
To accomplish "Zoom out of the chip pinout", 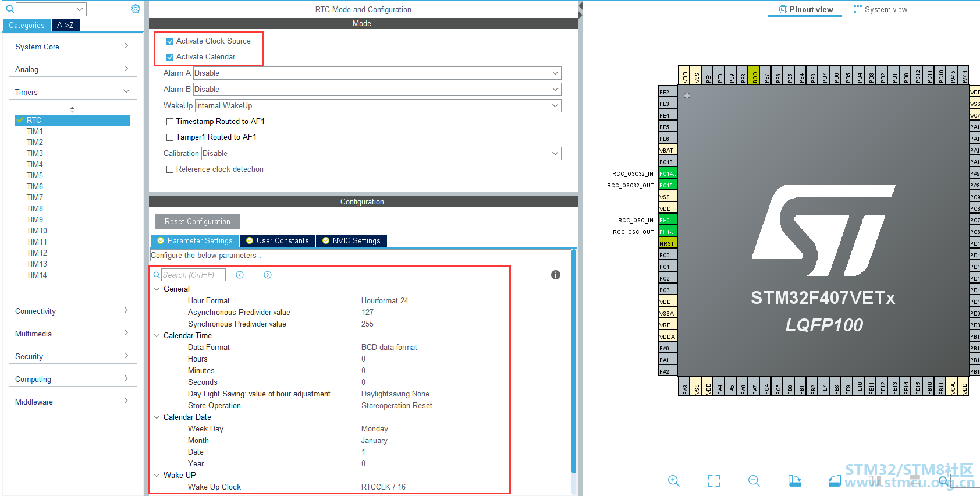I will click(754, 480).
